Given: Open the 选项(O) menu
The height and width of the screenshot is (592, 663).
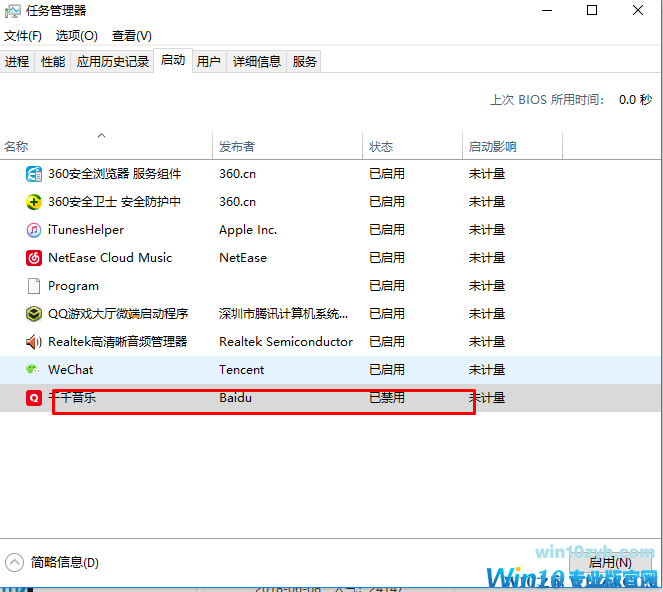Looking at the screenshot, I should [x=77, y=36].
